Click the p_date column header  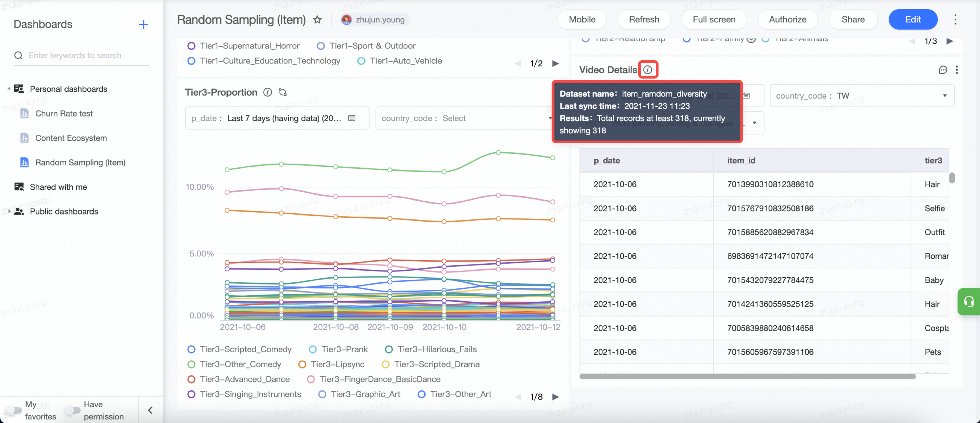tap(646, 161)
